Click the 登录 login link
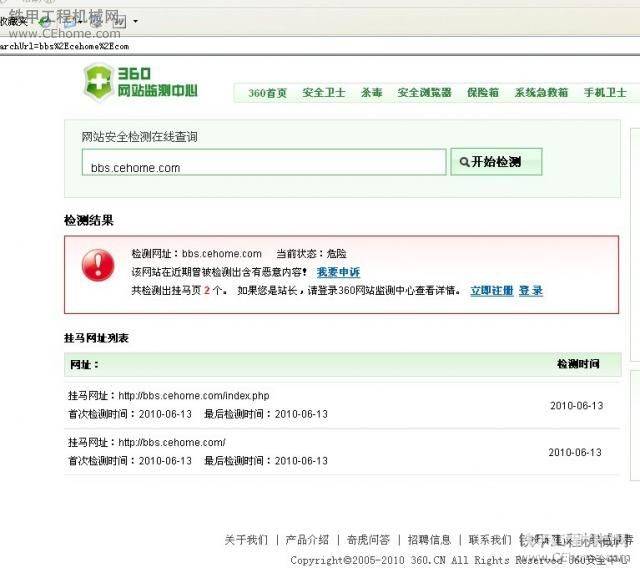This screenshot has height=573, width=640. point(531,291)
